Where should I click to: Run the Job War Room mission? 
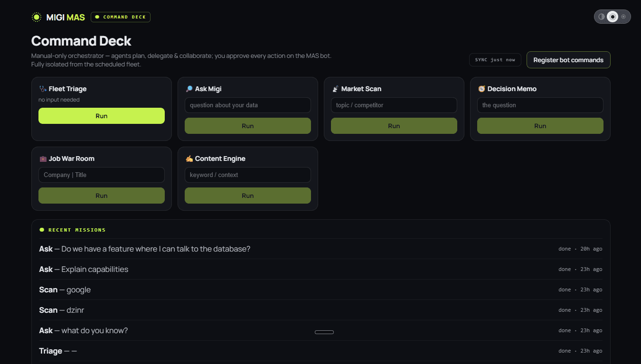102,196
